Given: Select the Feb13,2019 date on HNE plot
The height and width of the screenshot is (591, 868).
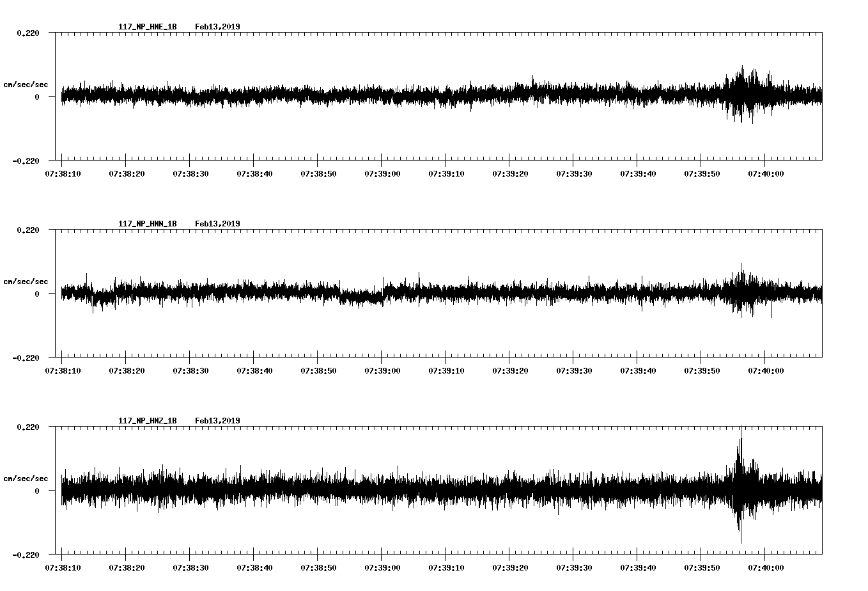Looking at the screenshot, I should [217, 27].
